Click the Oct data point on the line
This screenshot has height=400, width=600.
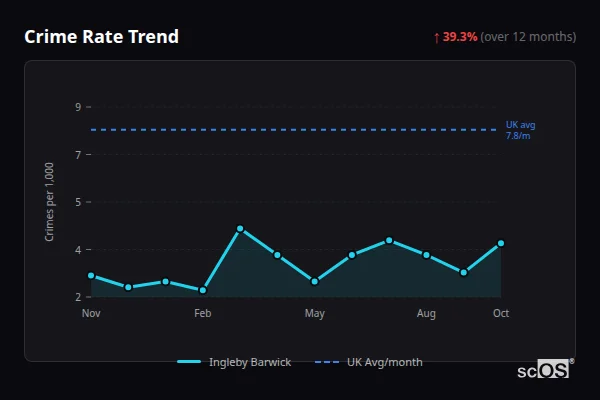coord(501,243)
